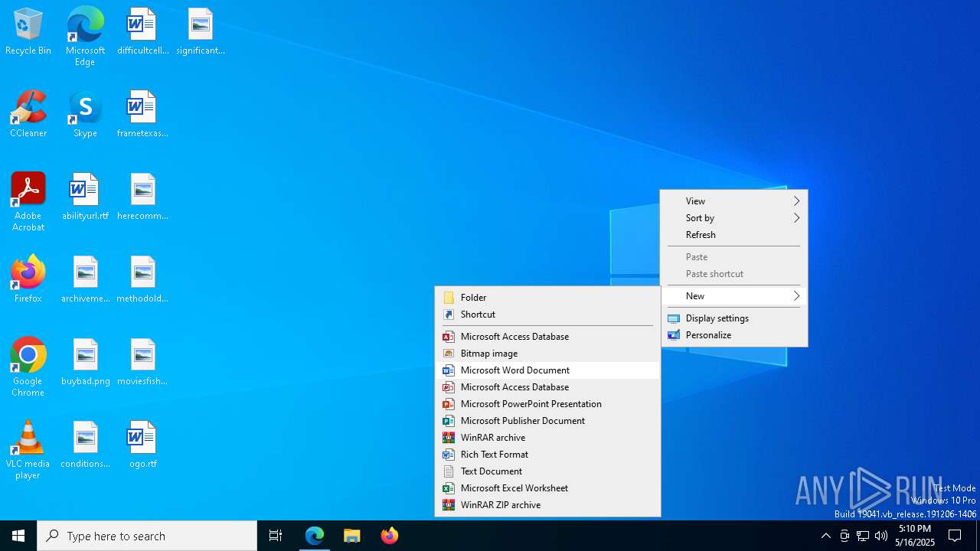Select the frametexas Word document icon
This screenshot has height=551, width=980.
tap(142, 115)
